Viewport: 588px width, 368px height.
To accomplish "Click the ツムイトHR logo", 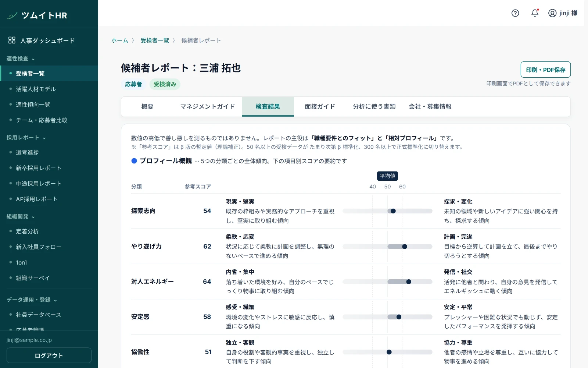I will 37,15.
